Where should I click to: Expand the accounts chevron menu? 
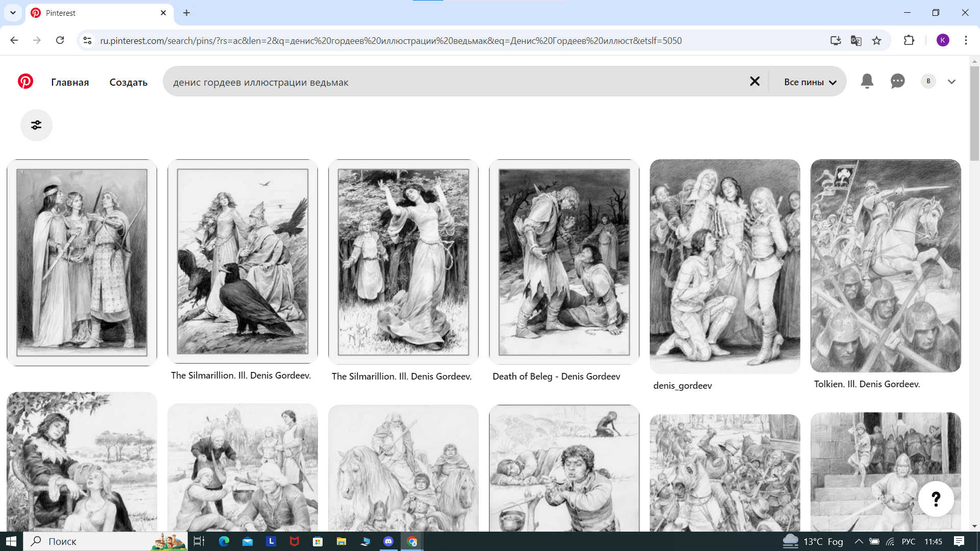coord(951,82)
